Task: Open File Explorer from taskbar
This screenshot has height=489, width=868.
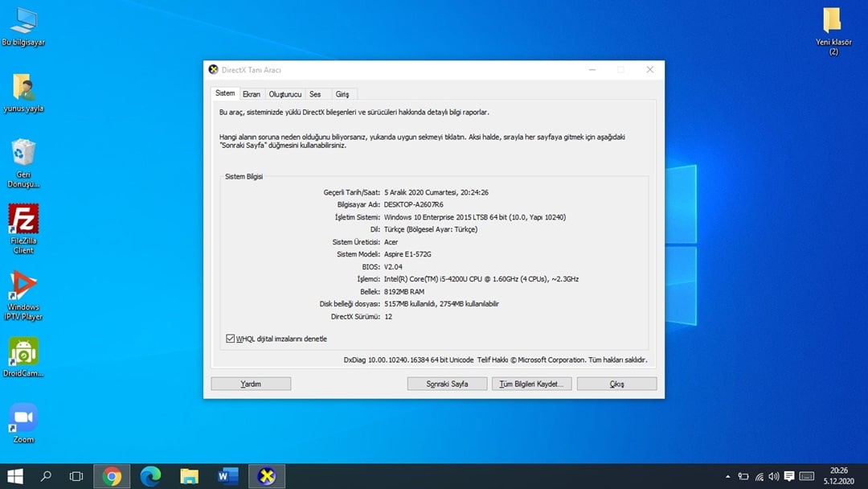Action: pyautogui.click(x=190, y=476)
